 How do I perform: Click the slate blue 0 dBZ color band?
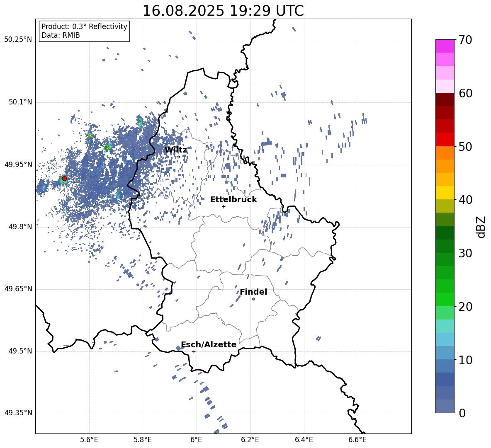(x=445, y=406)
